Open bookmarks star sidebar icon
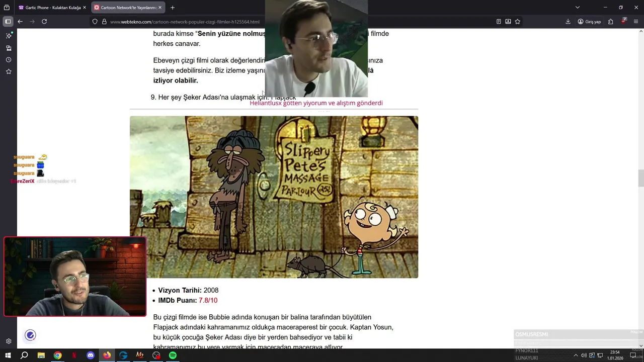 tap(9, 72)
